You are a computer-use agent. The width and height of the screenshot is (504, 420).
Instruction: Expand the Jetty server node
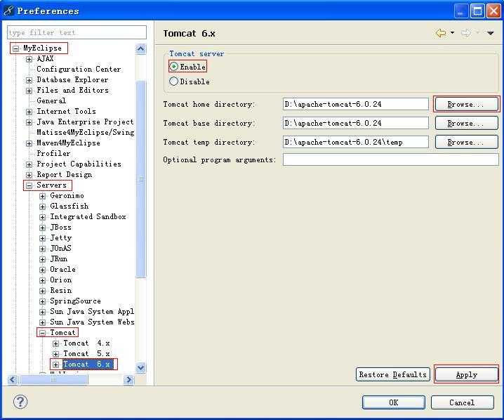click(42, 238)
